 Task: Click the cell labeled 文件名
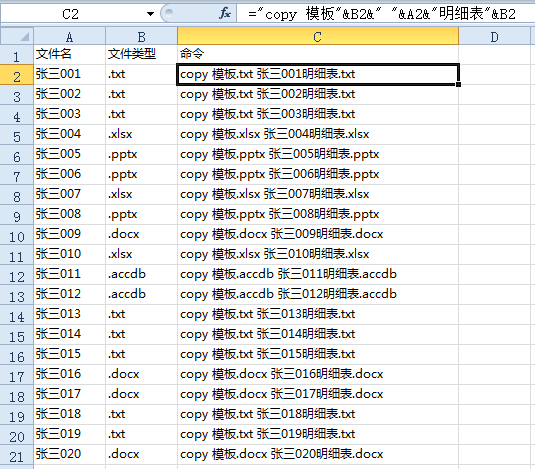tap(69, 54)
